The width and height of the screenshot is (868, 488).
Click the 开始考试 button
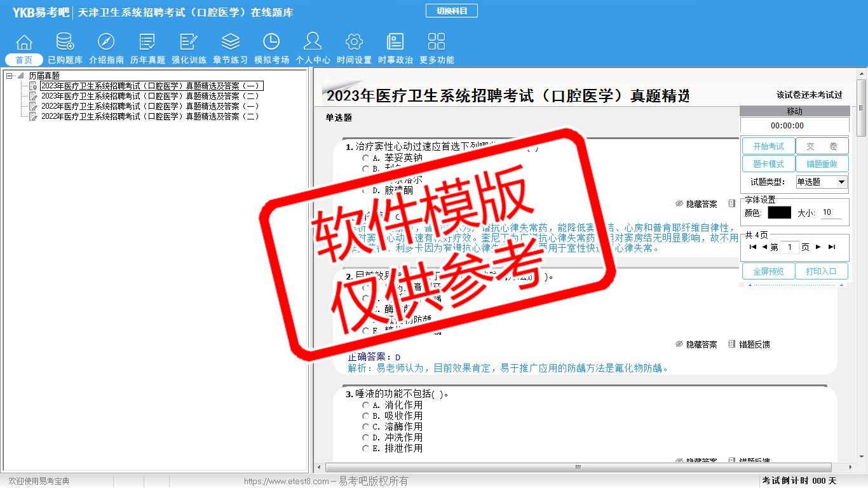point(768,146)
